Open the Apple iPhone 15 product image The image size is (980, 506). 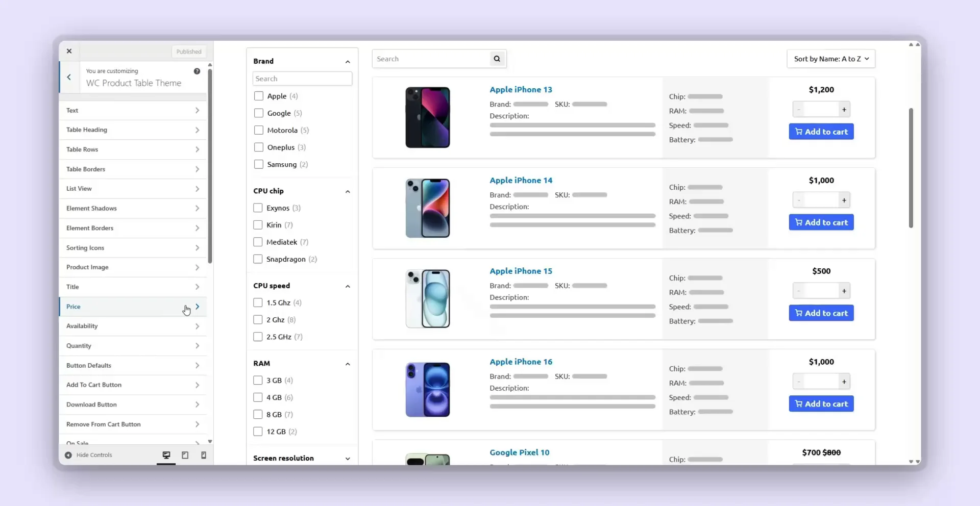tap(428, 299)
